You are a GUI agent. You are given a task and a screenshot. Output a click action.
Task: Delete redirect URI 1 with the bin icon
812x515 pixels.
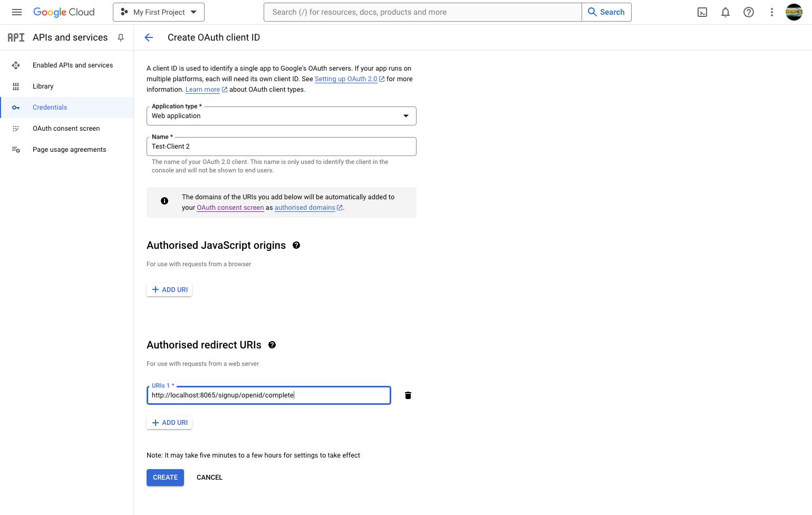408,395
